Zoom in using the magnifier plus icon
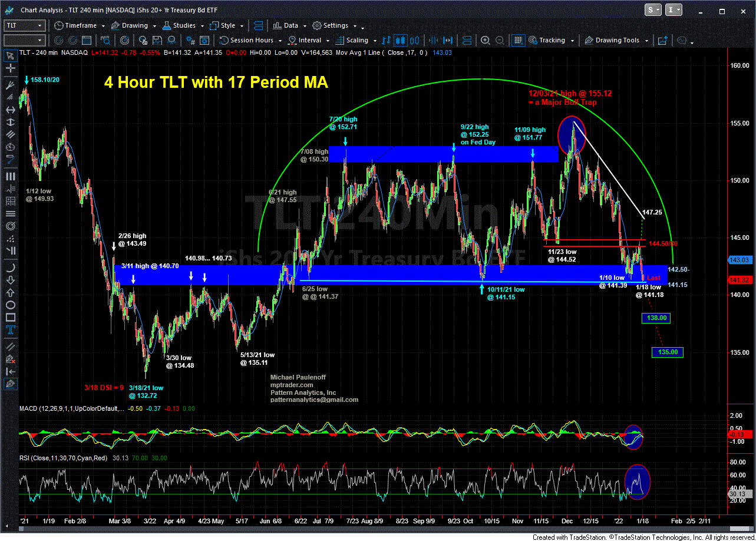 click(x=485, y=40)
